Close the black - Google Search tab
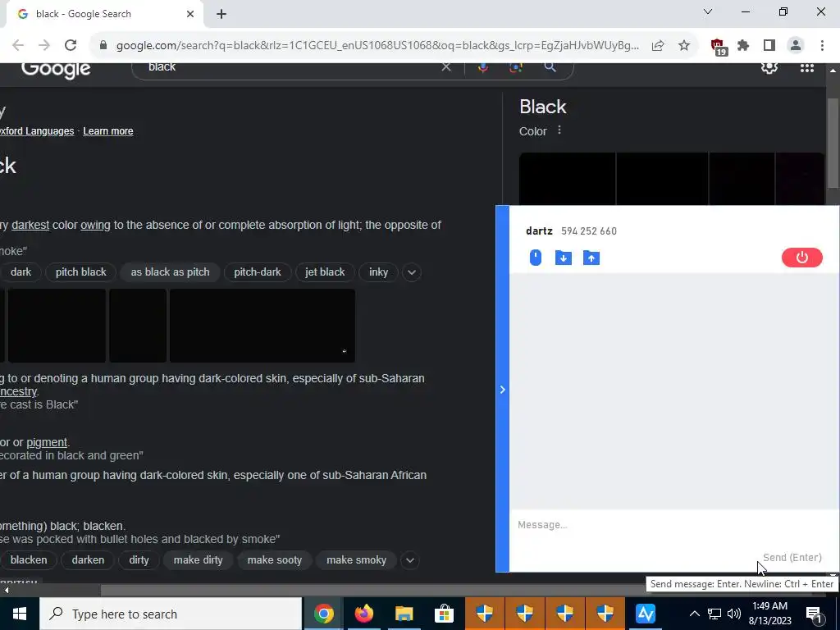The height and width of the screenshot is (630, 840). [190, 14]
